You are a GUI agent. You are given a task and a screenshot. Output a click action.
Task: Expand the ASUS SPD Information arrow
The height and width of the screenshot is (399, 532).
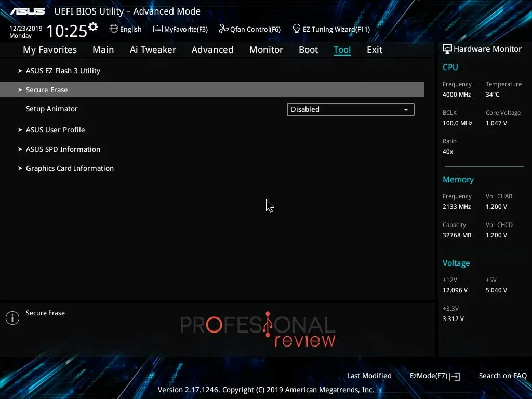[x=20, y=149]
